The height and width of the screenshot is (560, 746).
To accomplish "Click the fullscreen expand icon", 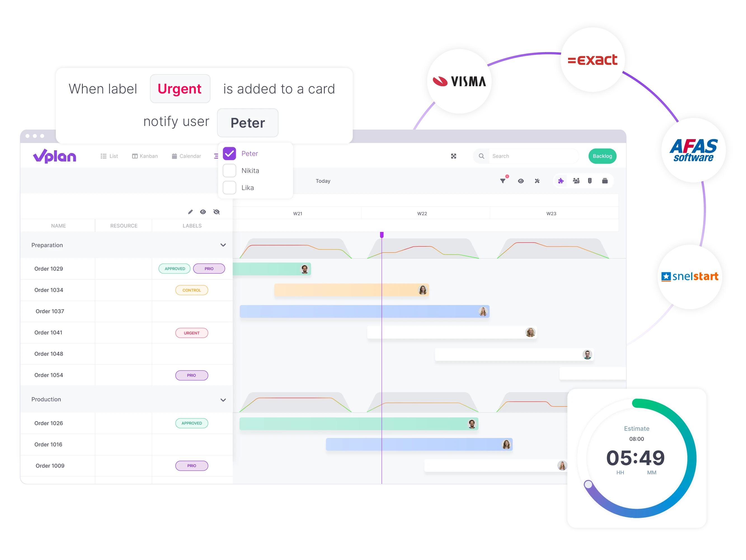I will pyautogui.click(x=454, y=156).
